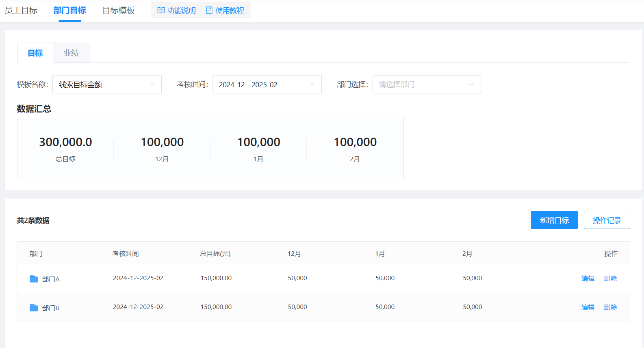The height and width of the screenshot is (348, 644).
Task: Click the 部门B folder icon
Action: 34,308
